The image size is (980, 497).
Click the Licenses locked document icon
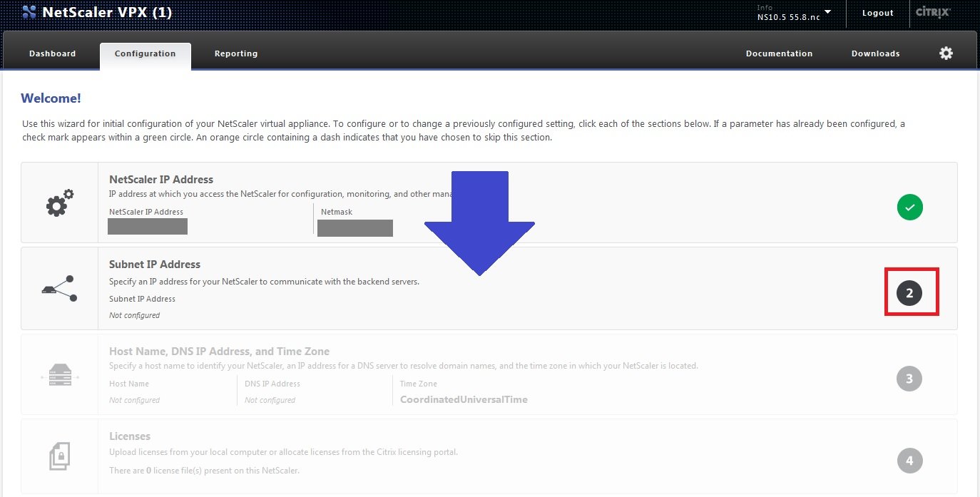(x=60, y=456)
